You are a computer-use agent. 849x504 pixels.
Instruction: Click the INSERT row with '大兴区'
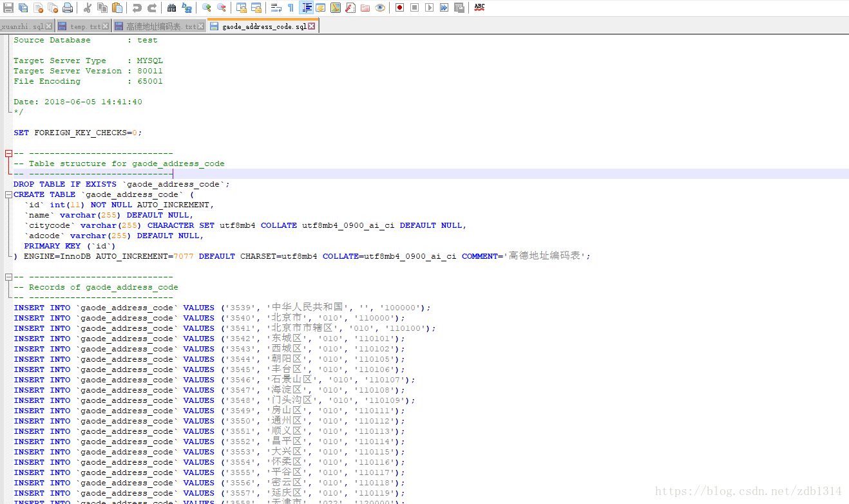pyautogui.click(x=209, y=452)
